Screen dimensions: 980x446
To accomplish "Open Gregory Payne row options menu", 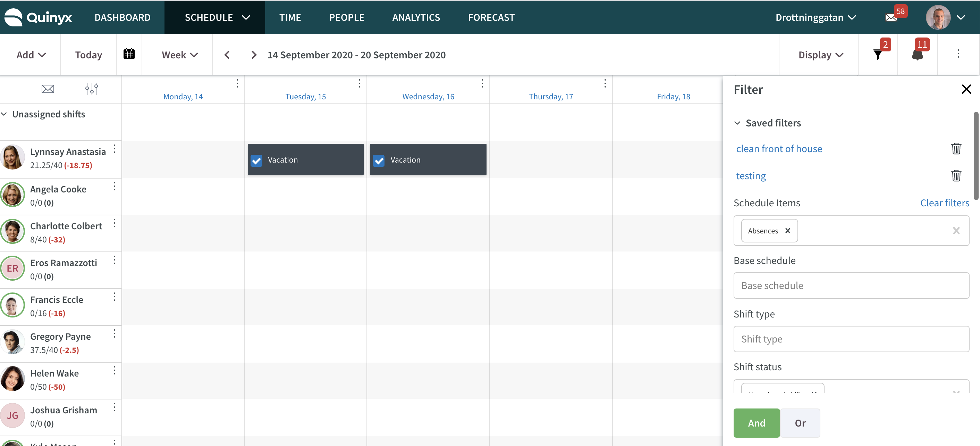I will pyautogui.click(x=114, y=334).
